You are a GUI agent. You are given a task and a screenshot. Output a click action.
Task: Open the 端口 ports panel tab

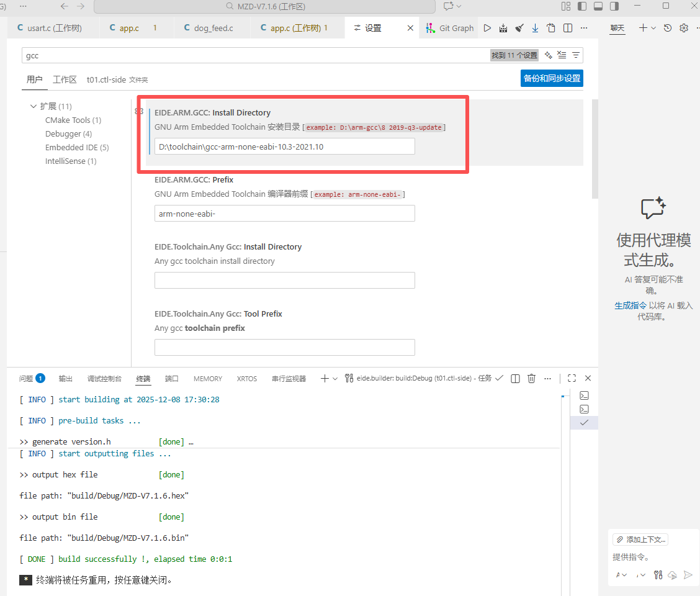pyautogui.click(x=172, y=379)
